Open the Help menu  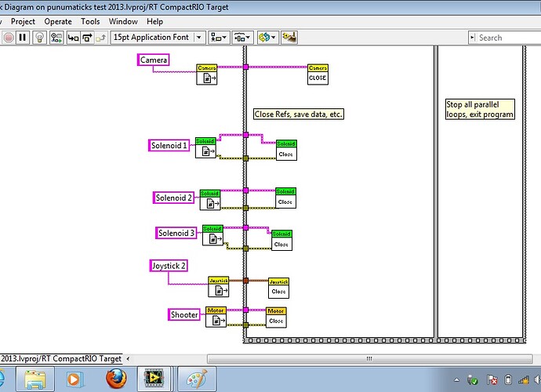154,21
